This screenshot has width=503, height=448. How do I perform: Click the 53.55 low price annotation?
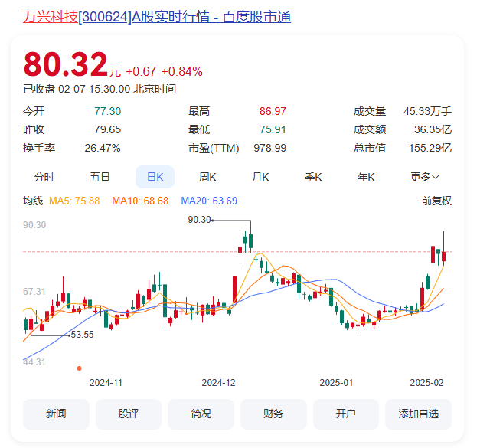point(83,335)
